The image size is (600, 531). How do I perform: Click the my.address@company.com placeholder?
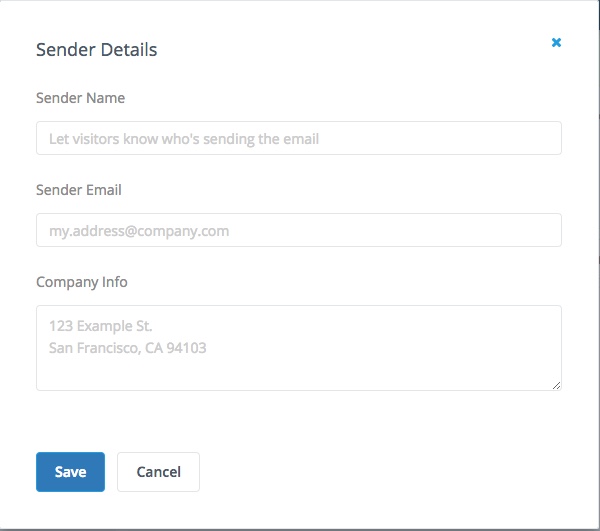(x=139, y=231)
